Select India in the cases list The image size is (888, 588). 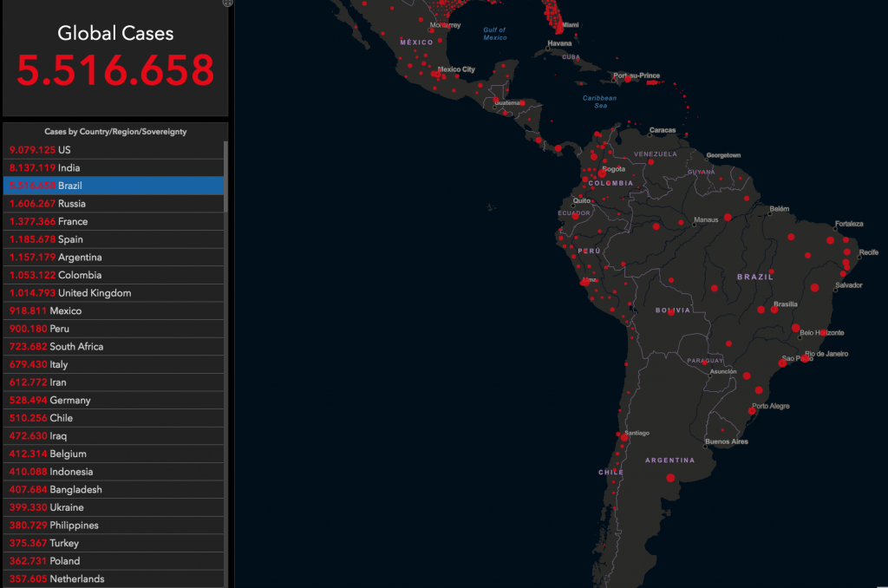click(114, 168)
